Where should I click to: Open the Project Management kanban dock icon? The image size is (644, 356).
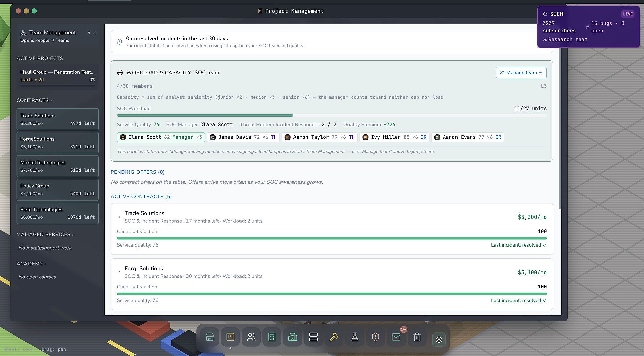(x=230, y=337)
